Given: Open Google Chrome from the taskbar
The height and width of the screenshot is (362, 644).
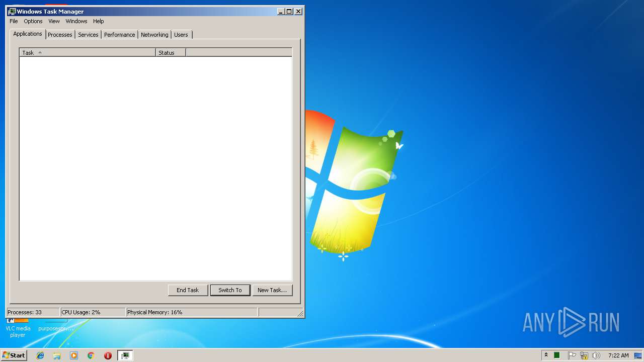Looking at the screenshot, I should (x=91, y=355).
